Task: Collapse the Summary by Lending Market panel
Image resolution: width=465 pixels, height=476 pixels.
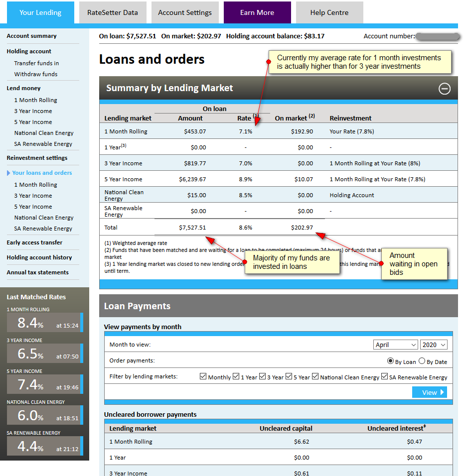Action: 445,89
